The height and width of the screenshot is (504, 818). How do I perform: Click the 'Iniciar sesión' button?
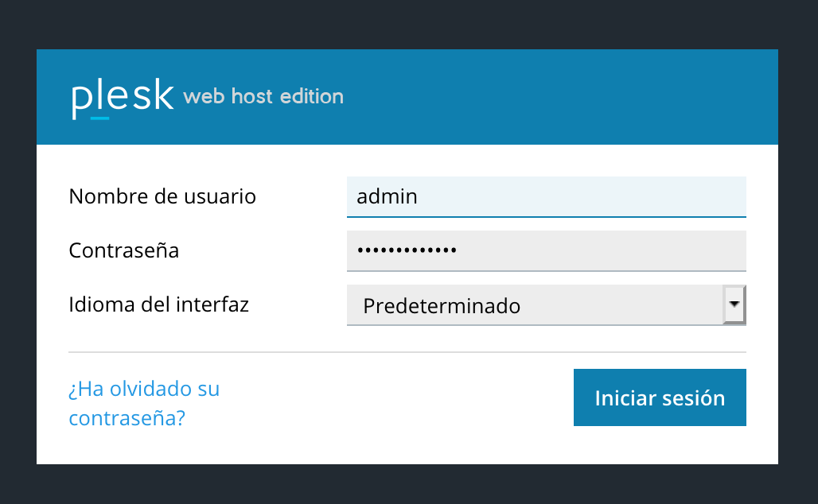660,397
